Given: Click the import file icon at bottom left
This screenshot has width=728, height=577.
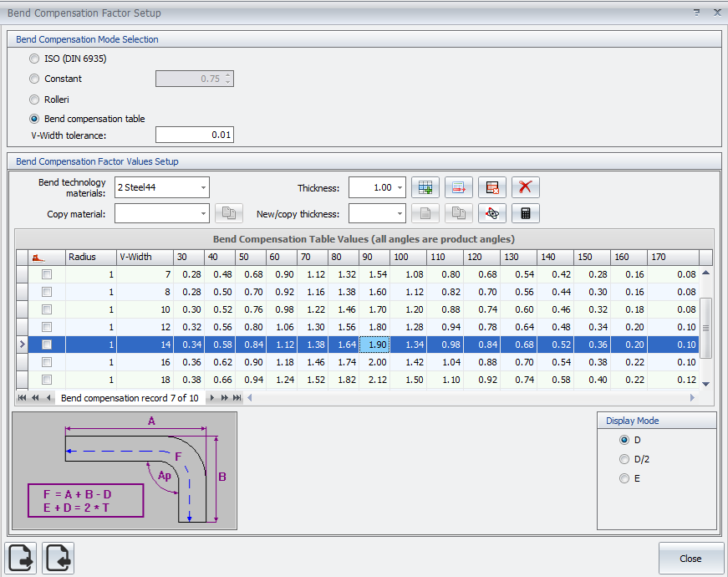Looking at the screenshot, I should [59, 558].
